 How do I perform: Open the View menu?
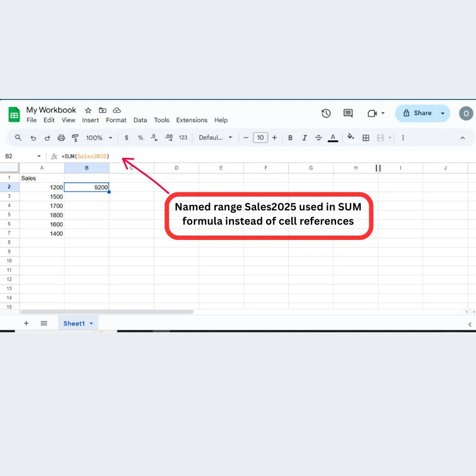[68, 120]
